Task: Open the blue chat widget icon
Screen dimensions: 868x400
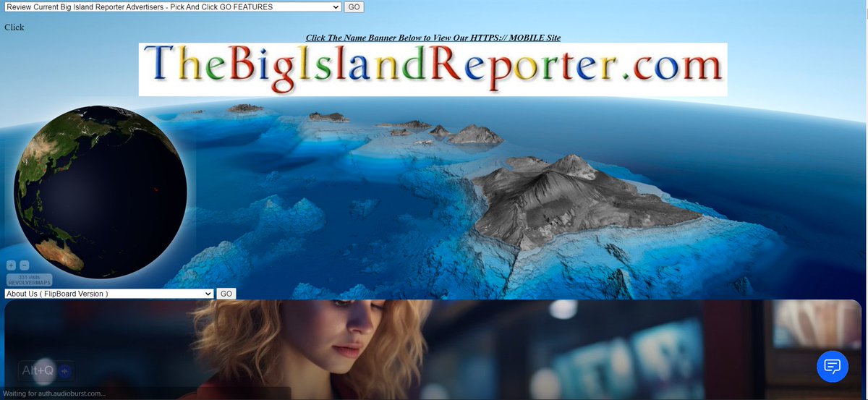Action: pyautogui.click(x=833, y=366)
